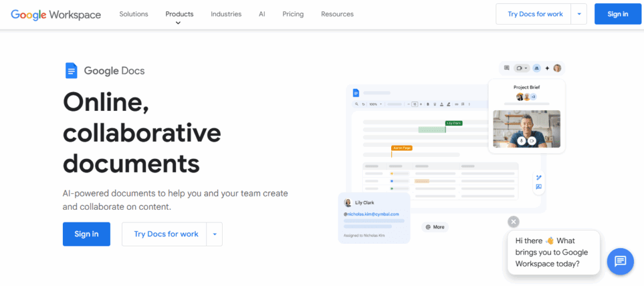Click the undo icon in mock toolbar
This screenshot has height=286, width=644.
(364, 104)
